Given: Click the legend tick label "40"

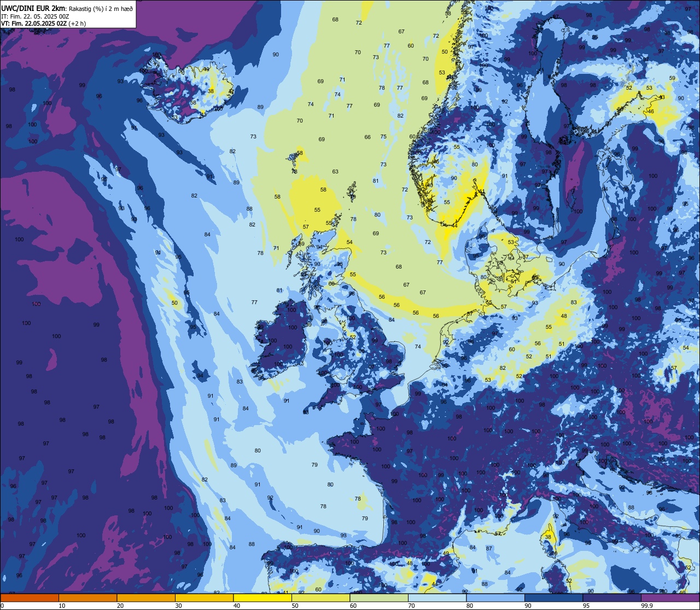Looking at the screenshot, I should (x=237, y=606).
